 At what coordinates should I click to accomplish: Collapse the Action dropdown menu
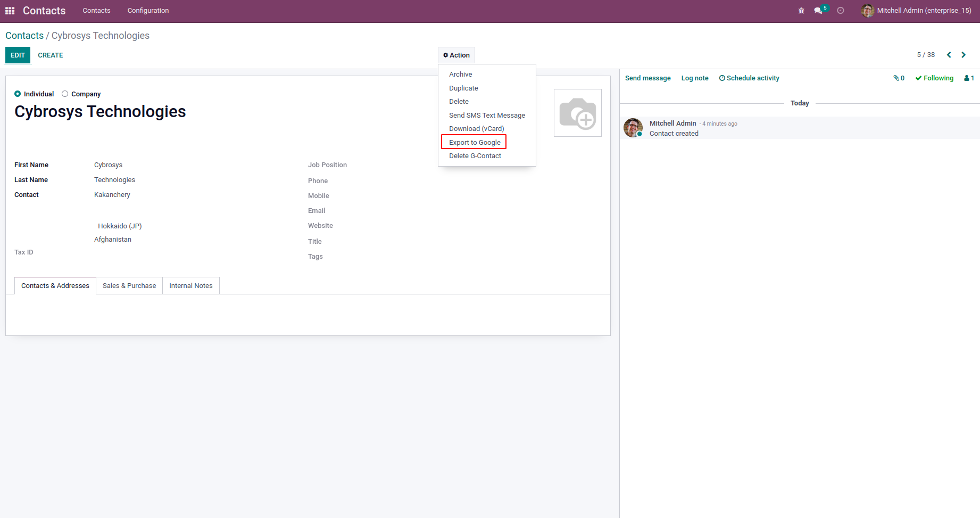(456, 55)
